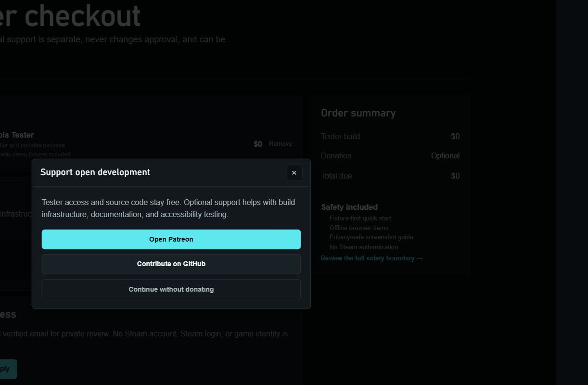This screenshot has width=588, height=385.
Task: Click No Steam authentication item
Action: pyautogui.click(x=364, y=247)
